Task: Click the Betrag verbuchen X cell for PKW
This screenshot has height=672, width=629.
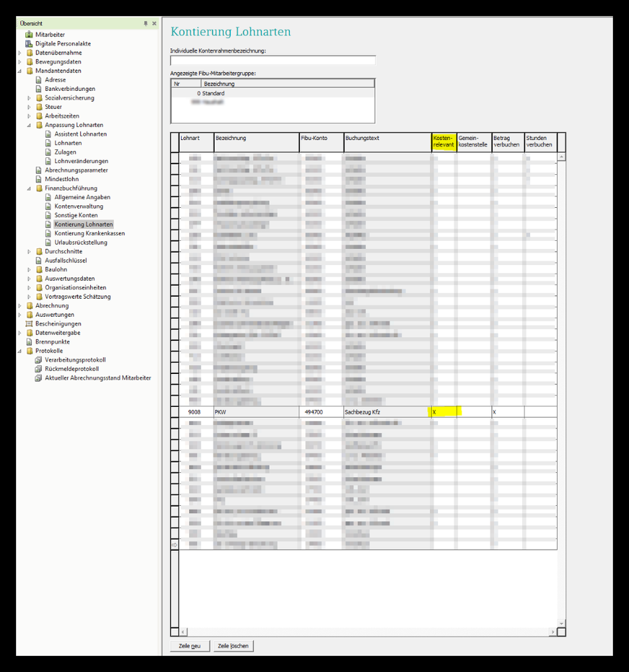Action: pos(508,412)
